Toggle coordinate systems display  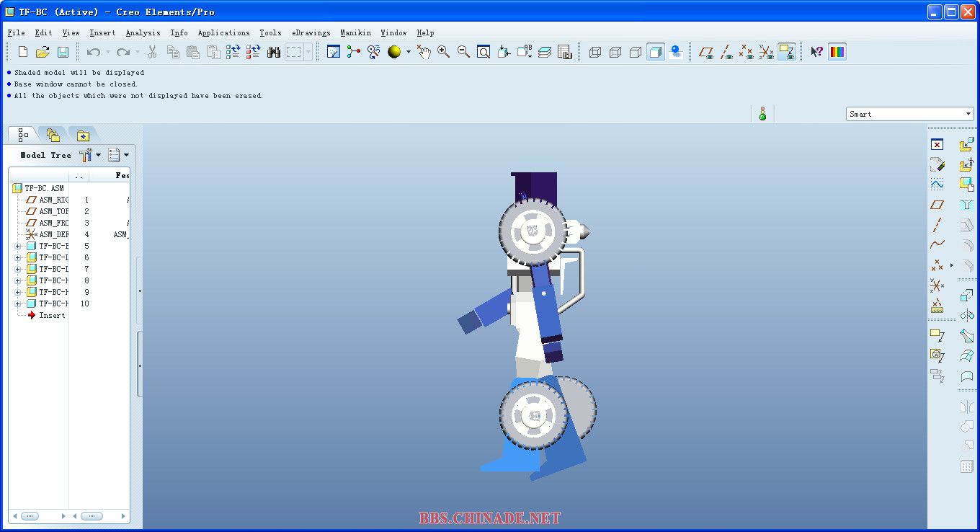click(767, 52)
